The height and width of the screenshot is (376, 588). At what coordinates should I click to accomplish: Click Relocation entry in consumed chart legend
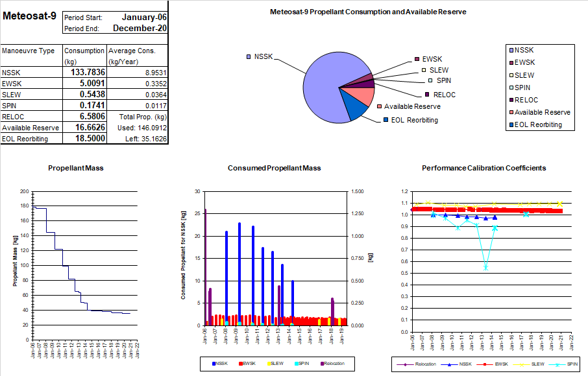click(x=333, y=364)
